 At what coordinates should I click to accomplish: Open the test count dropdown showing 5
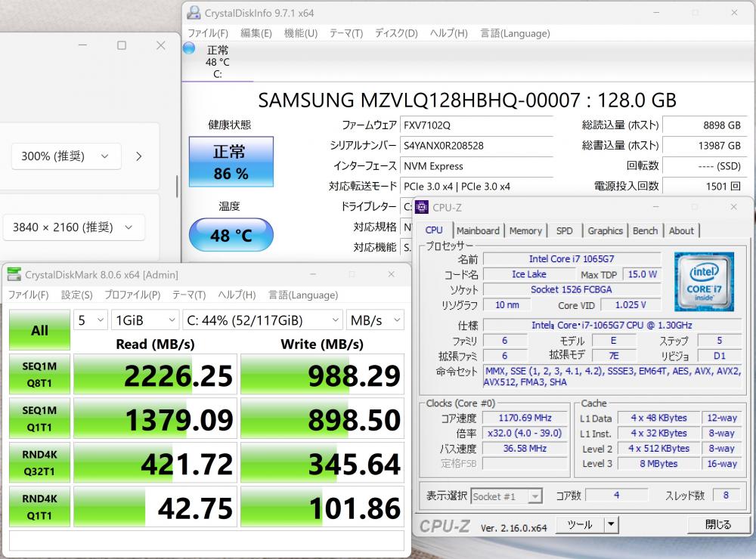point(91,320)
